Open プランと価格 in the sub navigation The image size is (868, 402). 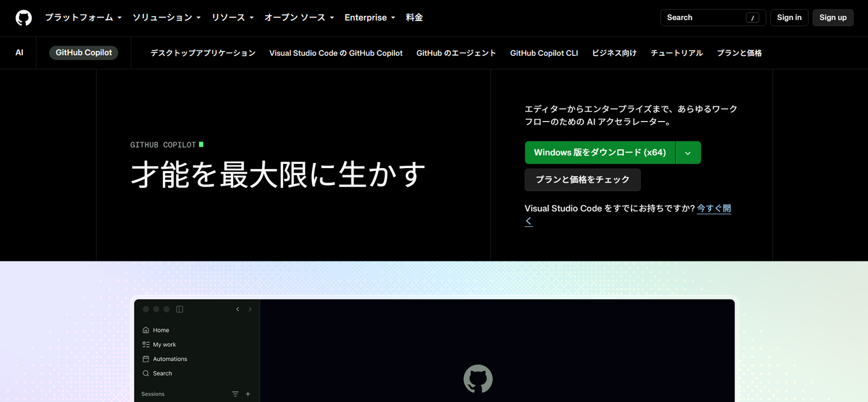[739, 53]
